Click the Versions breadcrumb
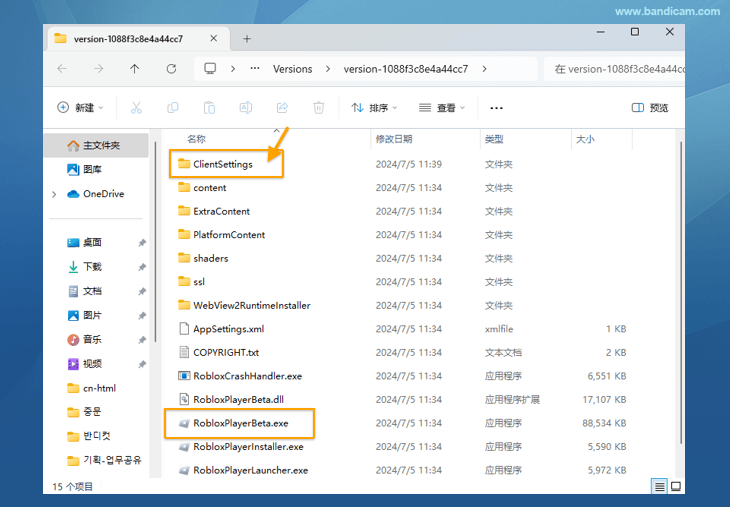Screen dimensions: 730x507 pyautogui.click(x=292, y=69)
